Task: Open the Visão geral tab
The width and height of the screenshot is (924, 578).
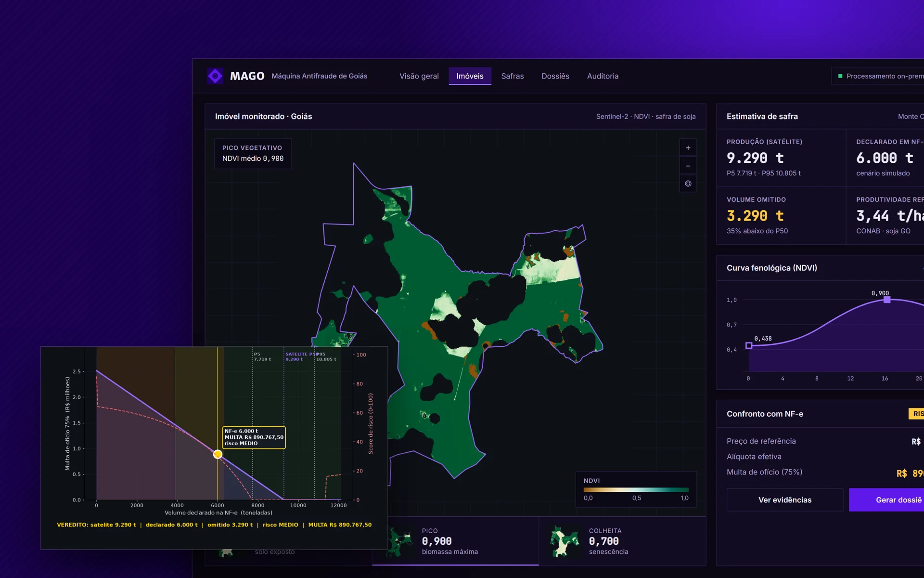Action: click(419, 76)
